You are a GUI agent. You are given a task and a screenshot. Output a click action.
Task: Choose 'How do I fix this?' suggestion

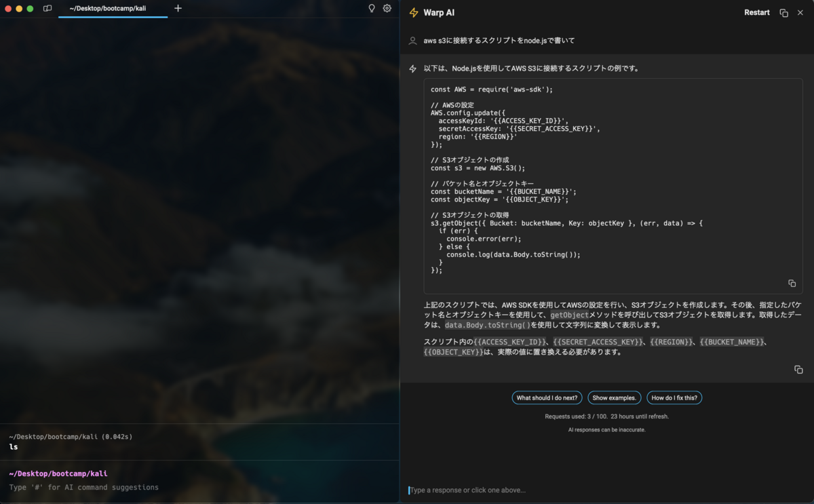point(674,398)
